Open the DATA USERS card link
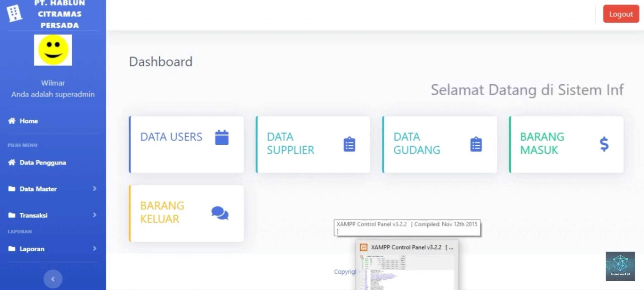This screenshot has width=644, height=290. 171,137
